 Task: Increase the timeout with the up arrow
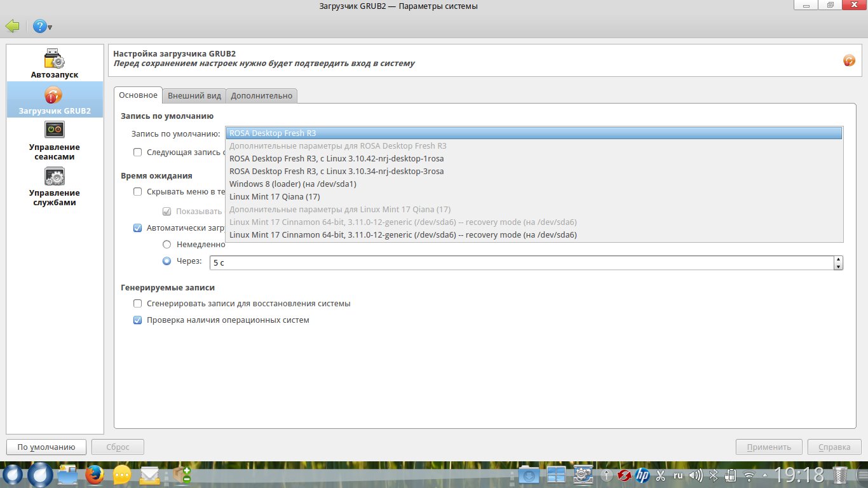coord(839,259)
